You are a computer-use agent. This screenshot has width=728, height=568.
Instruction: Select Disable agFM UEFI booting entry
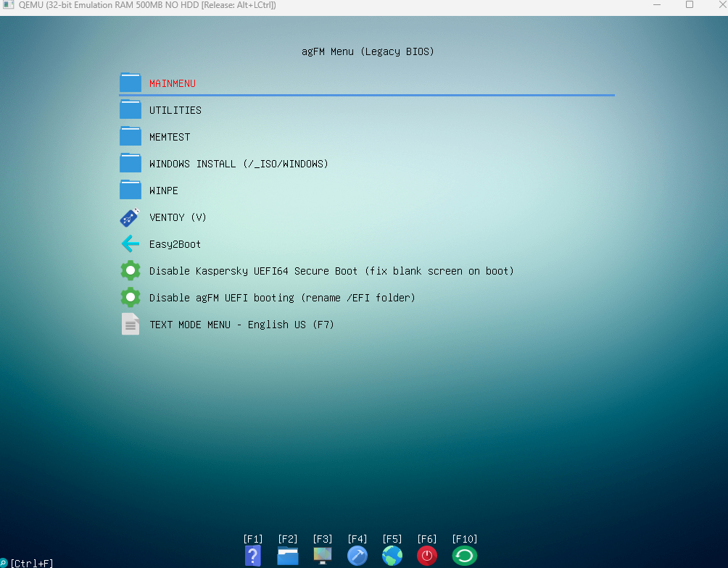click(282, 298)
